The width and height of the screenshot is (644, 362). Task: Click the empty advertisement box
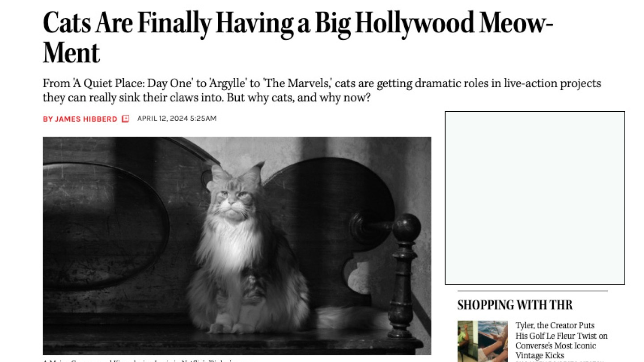point(535,198)
